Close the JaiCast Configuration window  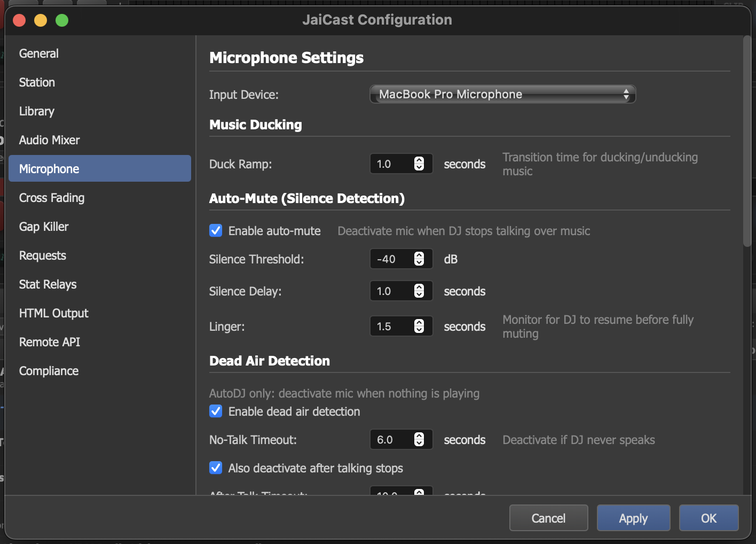point(19,20)
